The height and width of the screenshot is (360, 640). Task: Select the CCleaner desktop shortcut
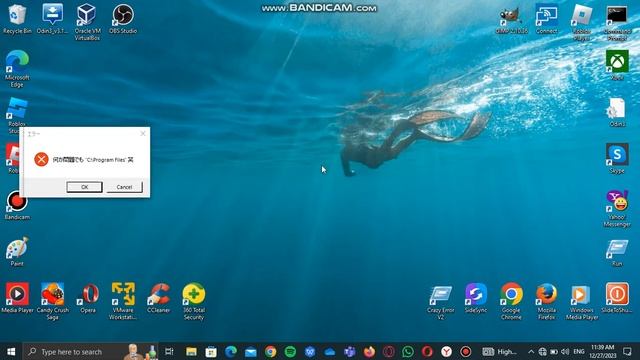coord(159,298)
